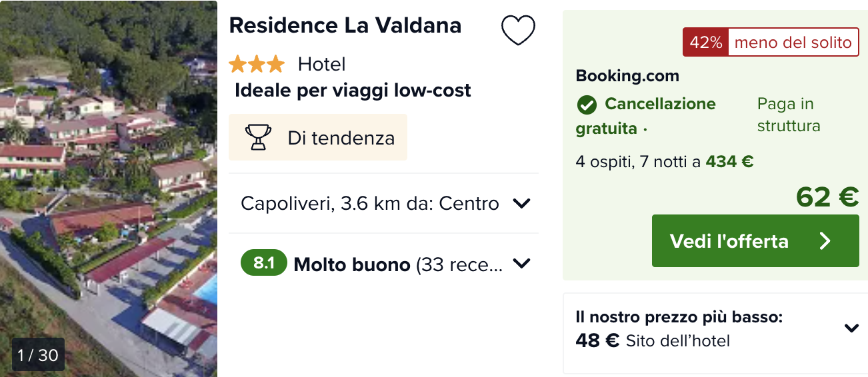Expand the lowest price section chevron
Viewport: 868px width, 377px height.
(x=851, y=328)
